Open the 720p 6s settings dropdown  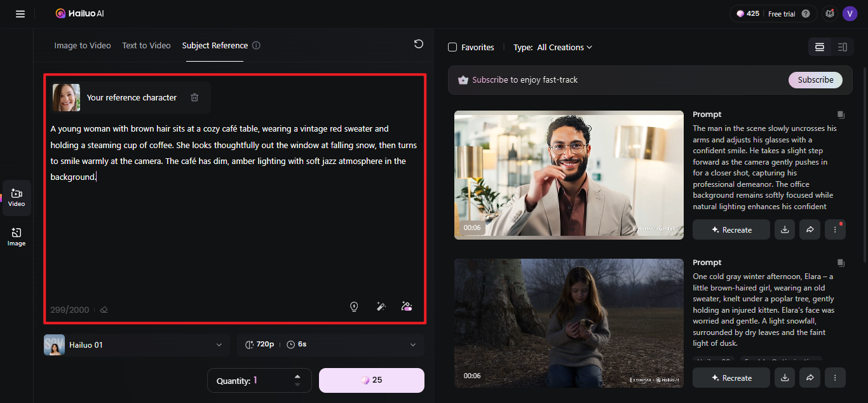tap(330, 345)
